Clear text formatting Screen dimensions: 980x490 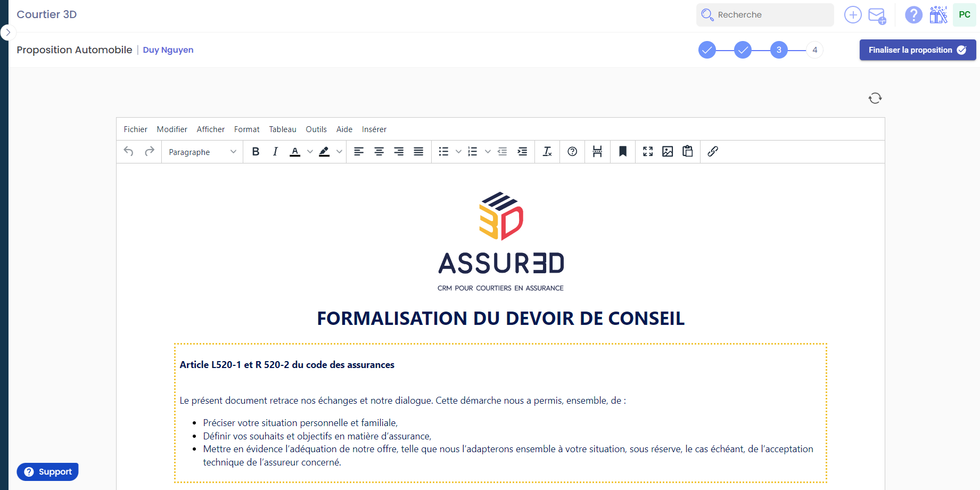[547, 152]
